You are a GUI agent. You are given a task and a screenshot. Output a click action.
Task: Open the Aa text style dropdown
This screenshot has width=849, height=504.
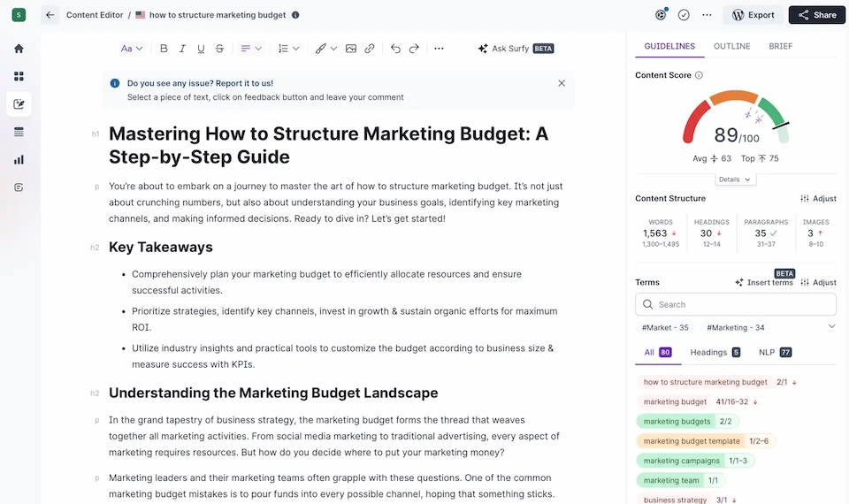(131, 49)
